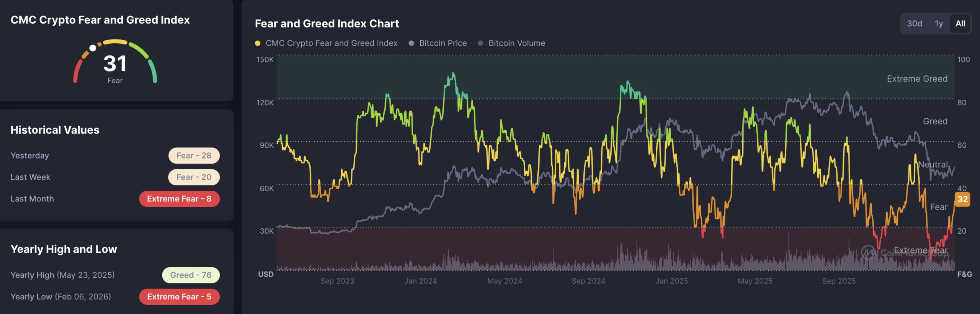Click the current value 32 chart marker
Image resolution: width=980 pixels, height=314 pixels.
pyautogui.click(x=962, y=199)
